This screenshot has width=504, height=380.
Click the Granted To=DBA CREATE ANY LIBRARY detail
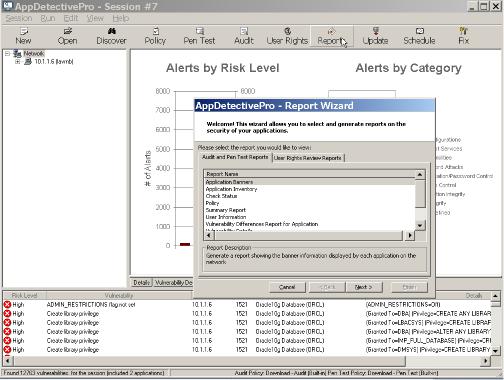tap(428, 313)
